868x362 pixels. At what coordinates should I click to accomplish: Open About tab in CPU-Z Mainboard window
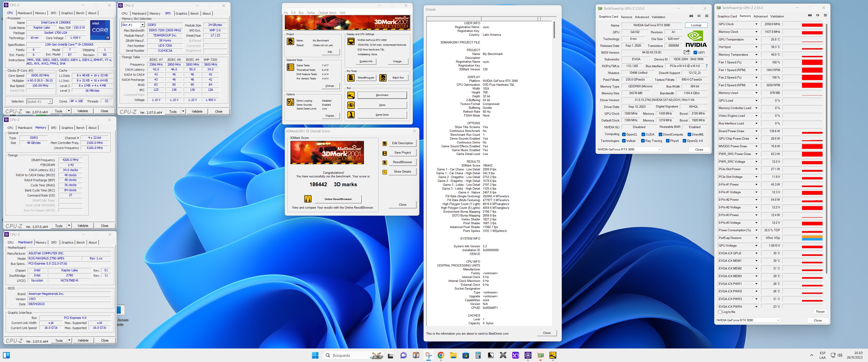click(x=92, y=243)
